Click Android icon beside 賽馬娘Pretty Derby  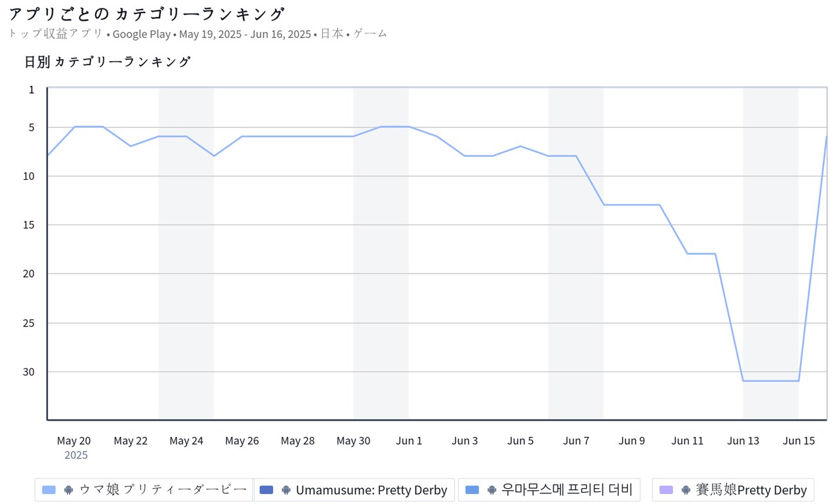[x=685, y=490]
